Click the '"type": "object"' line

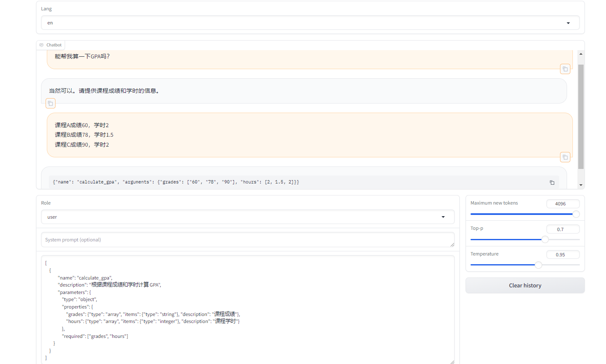[80, 299]
